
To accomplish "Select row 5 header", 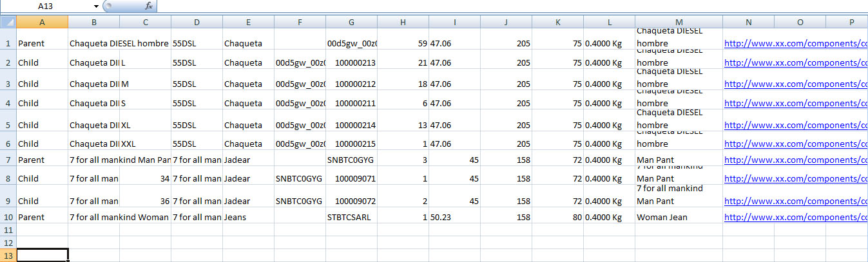I will (x=8, y=122).
